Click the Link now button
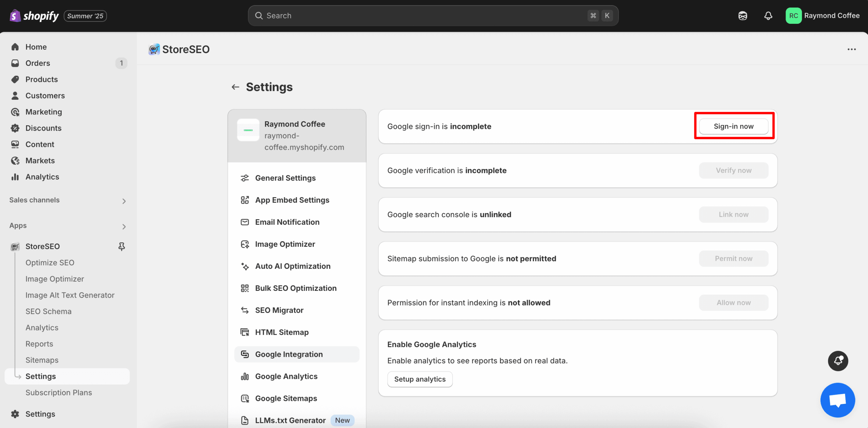Screen dimensions: 868x428 [x=734, y=215]
